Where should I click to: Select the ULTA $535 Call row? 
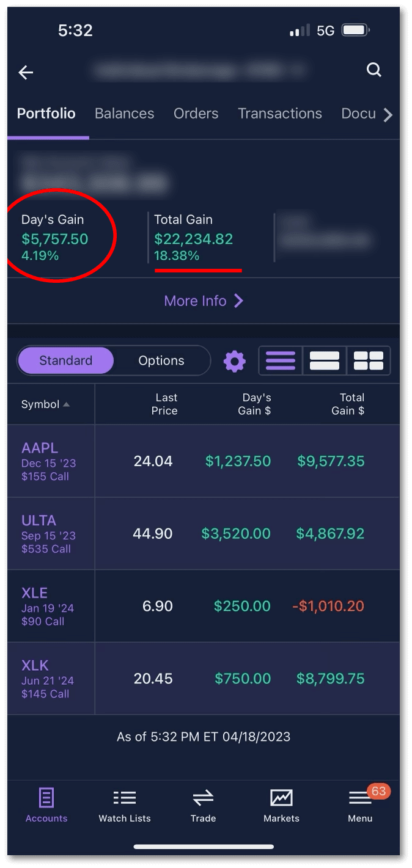tap(49, 534)
